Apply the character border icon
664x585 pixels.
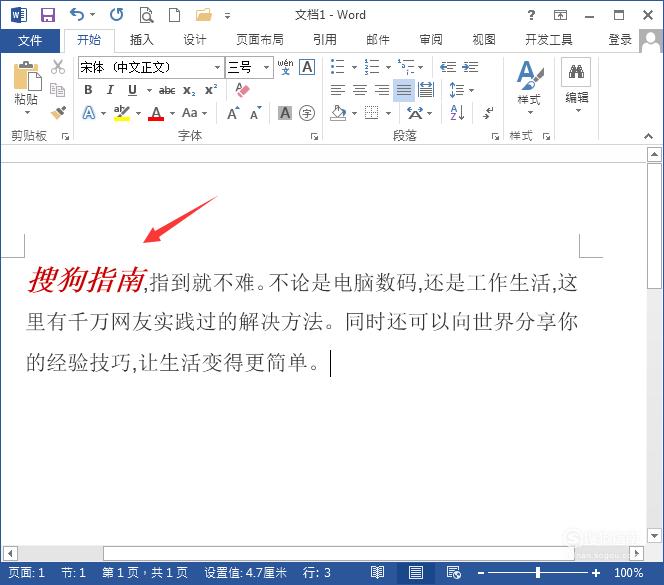[x=307, y=67]
